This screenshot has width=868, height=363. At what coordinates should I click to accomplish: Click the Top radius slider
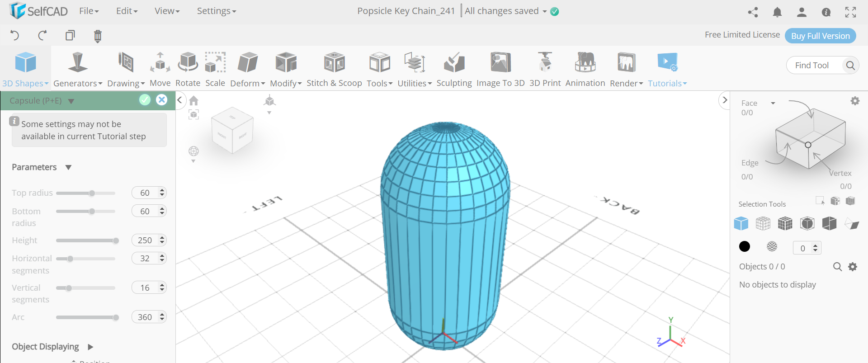(86, 193)
